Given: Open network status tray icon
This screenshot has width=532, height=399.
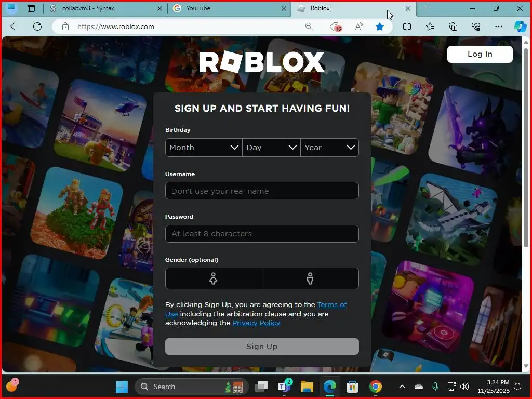Looking at the screenshot, I should (x=451, y=387).
